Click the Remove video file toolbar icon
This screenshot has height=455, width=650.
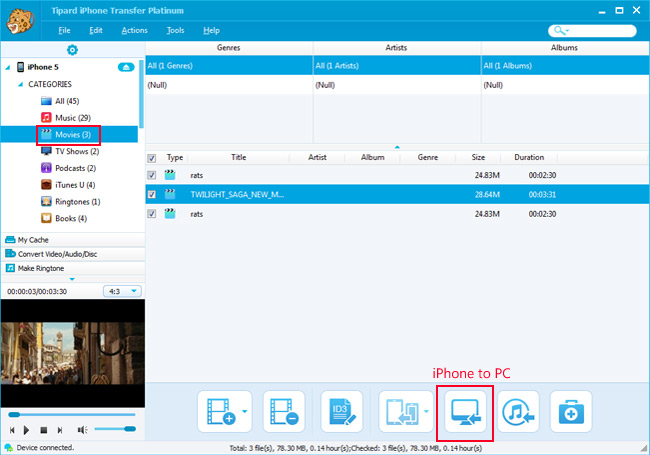click(284, 411)
